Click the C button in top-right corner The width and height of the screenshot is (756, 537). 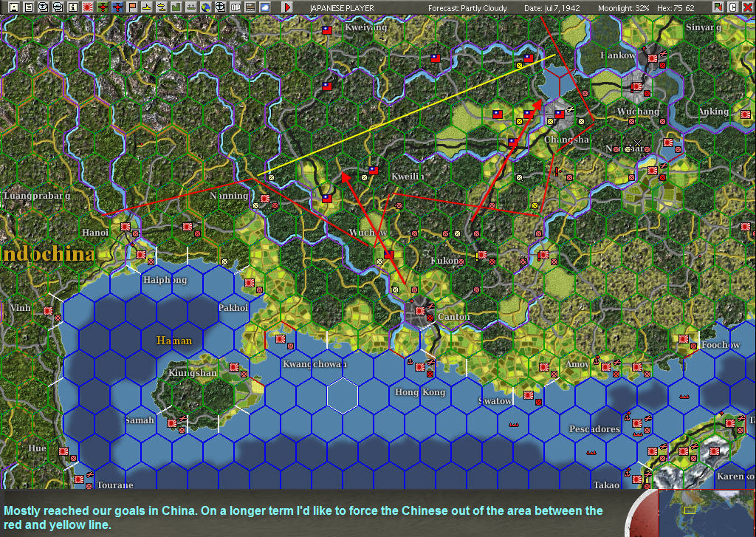733,7
